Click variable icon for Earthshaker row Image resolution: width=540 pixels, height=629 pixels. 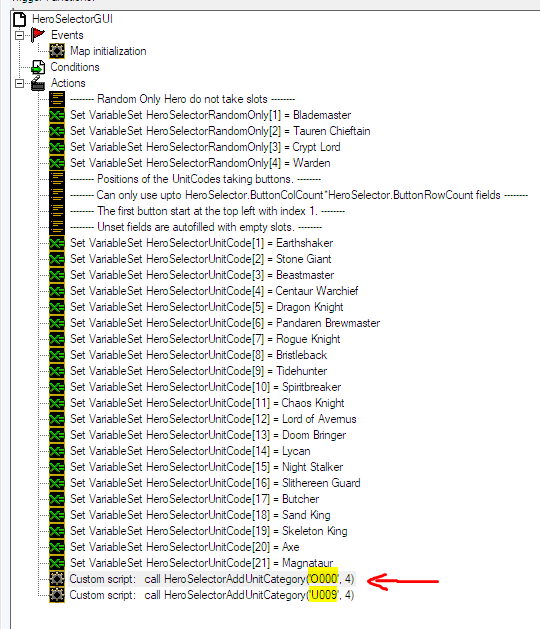coord(57,243)
